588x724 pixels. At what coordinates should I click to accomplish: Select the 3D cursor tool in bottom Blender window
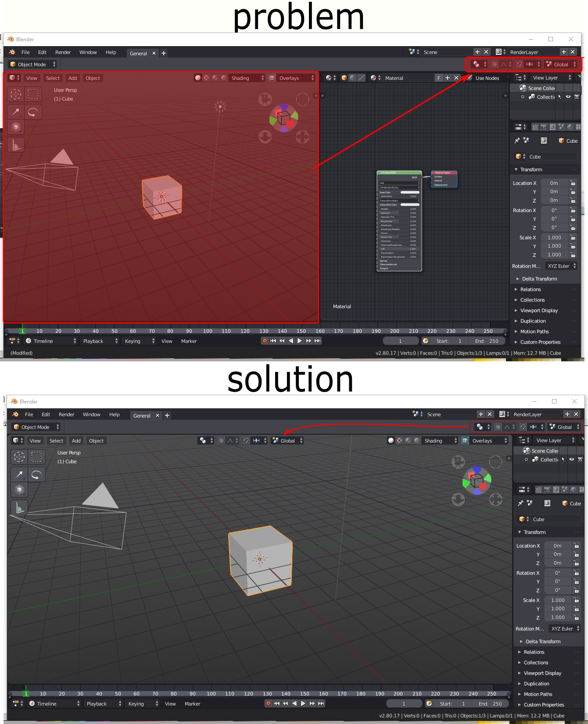point(19,457)
